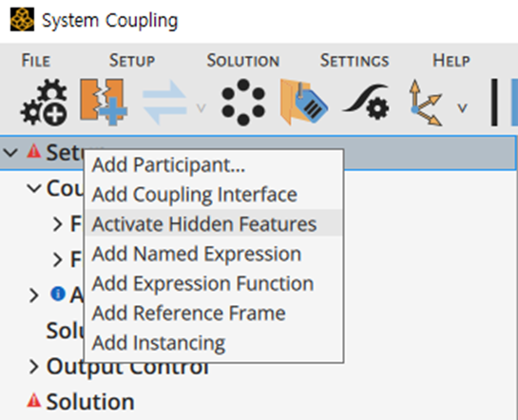This screenshot has height=420, width=518.
Task: Select the Solution tree item with warning
Action: (90, 402)
